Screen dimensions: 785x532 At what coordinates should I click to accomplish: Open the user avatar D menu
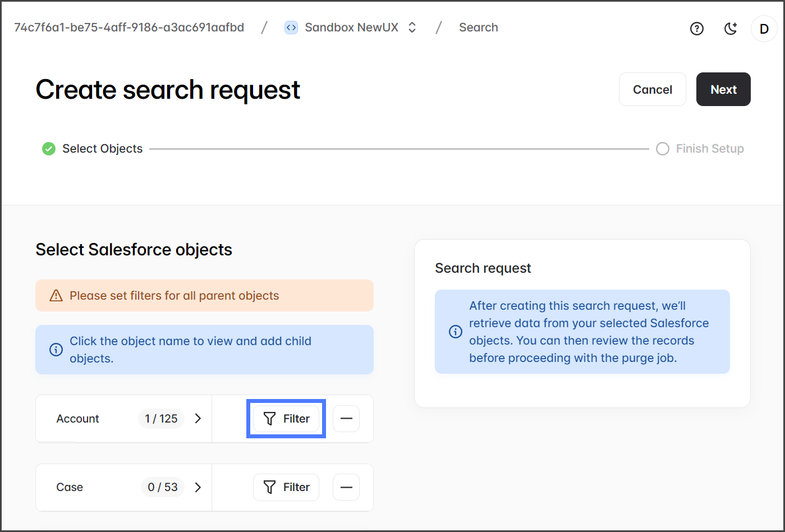coord(764,29)
